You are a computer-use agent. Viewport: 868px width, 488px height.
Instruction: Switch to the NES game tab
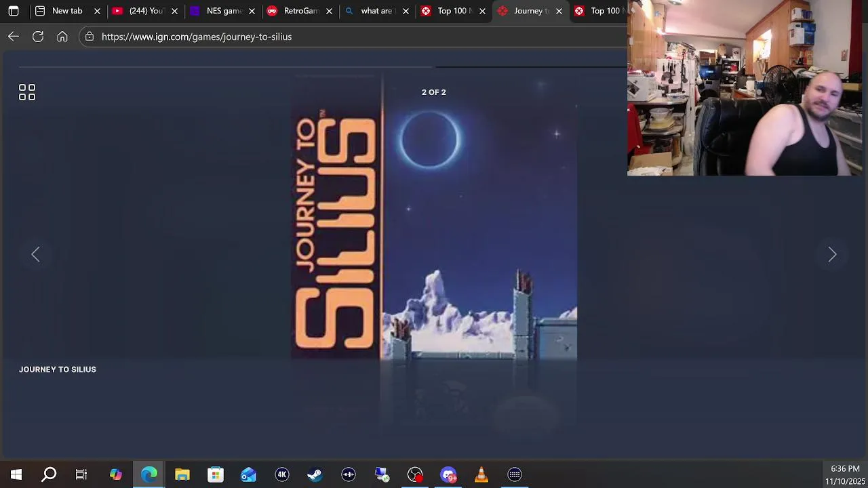pos(224,11)
